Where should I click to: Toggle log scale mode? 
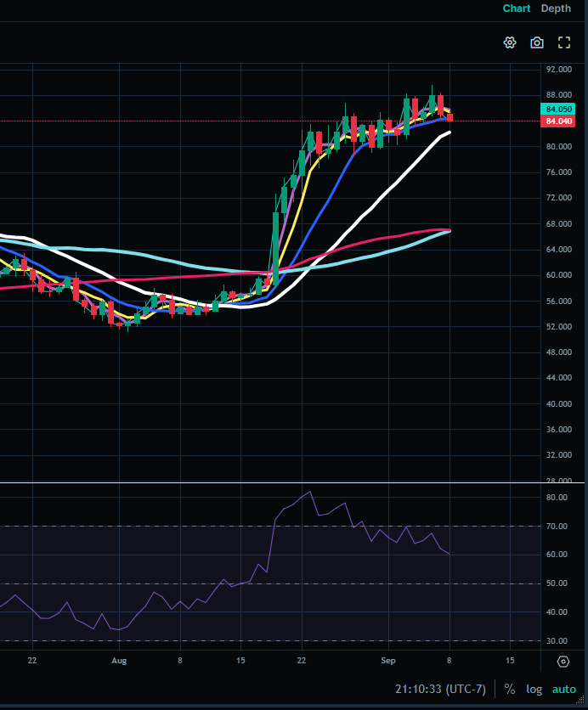point(534,689)
